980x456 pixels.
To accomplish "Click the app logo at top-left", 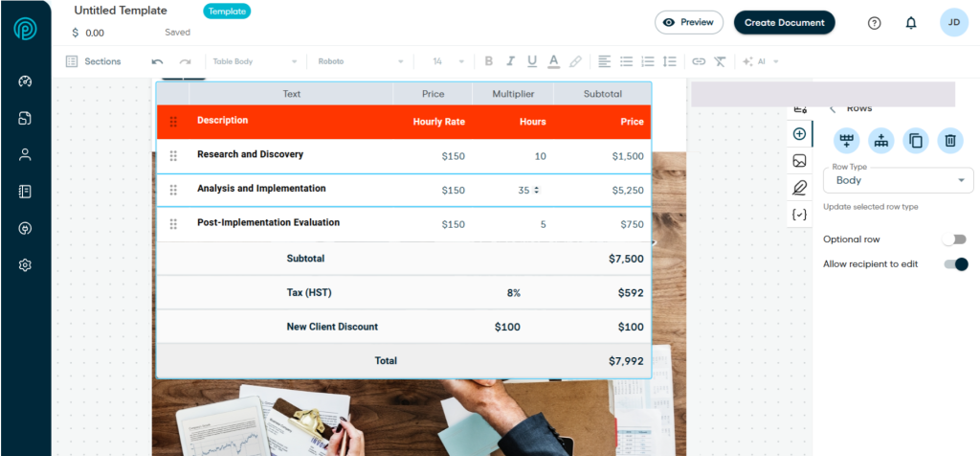I will (x=25, y=28).
